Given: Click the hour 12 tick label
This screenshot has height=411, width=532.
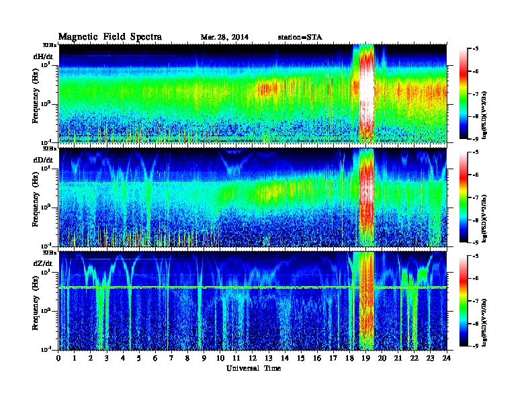Looking at the screenshot, I should pyautogui.click(x=253, y=358).
